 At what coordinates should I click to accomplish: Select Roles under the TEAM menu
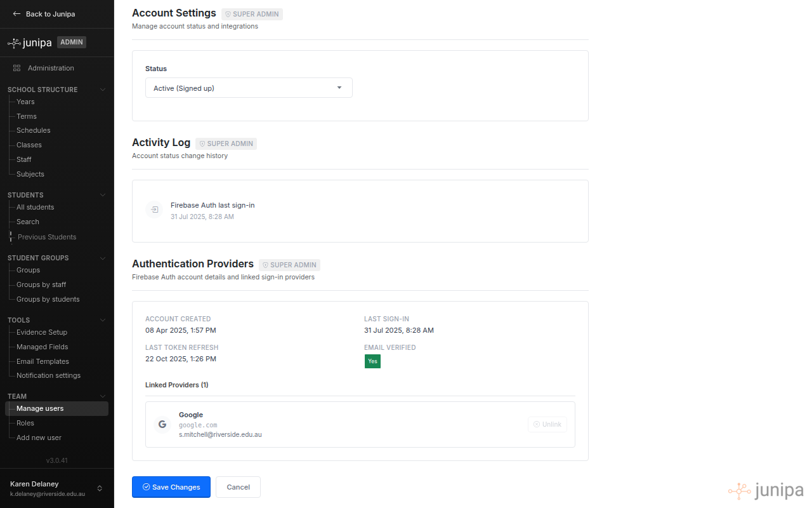tap(25, 423)
